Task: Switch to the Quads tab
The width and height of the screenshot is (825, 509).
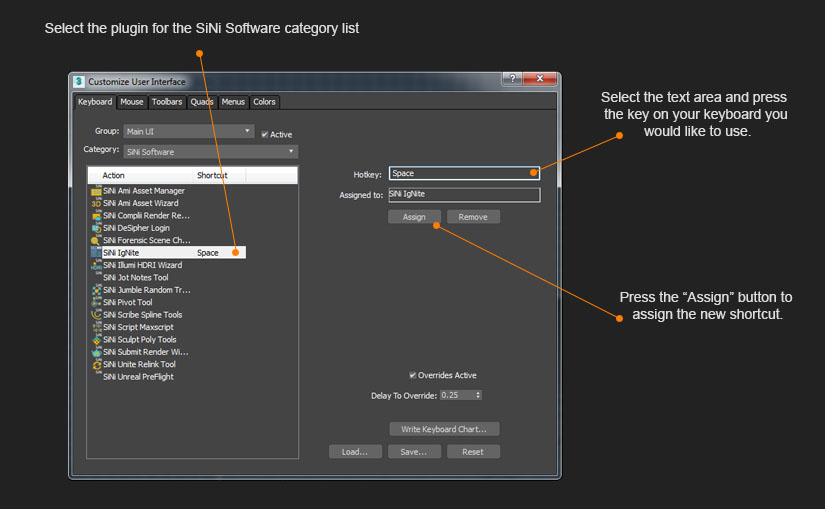Action: (202, 102)
